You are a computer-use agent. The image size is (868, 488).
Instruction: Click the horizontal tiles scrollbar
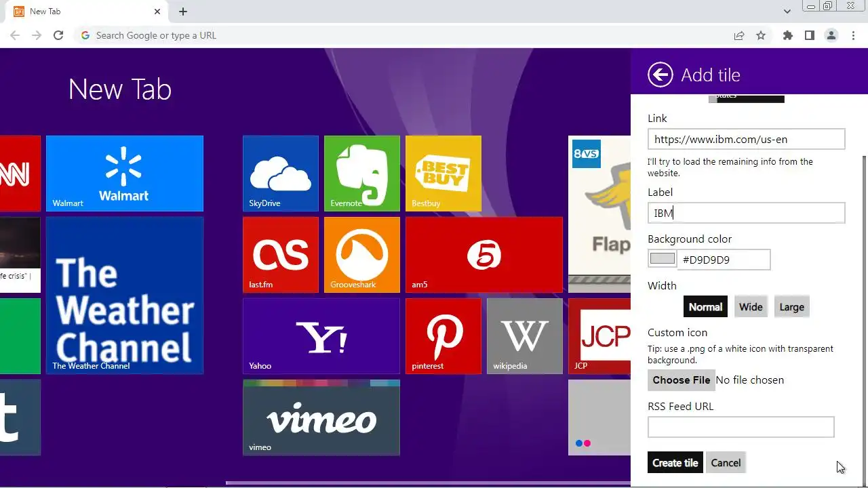(x=427, y=483)
